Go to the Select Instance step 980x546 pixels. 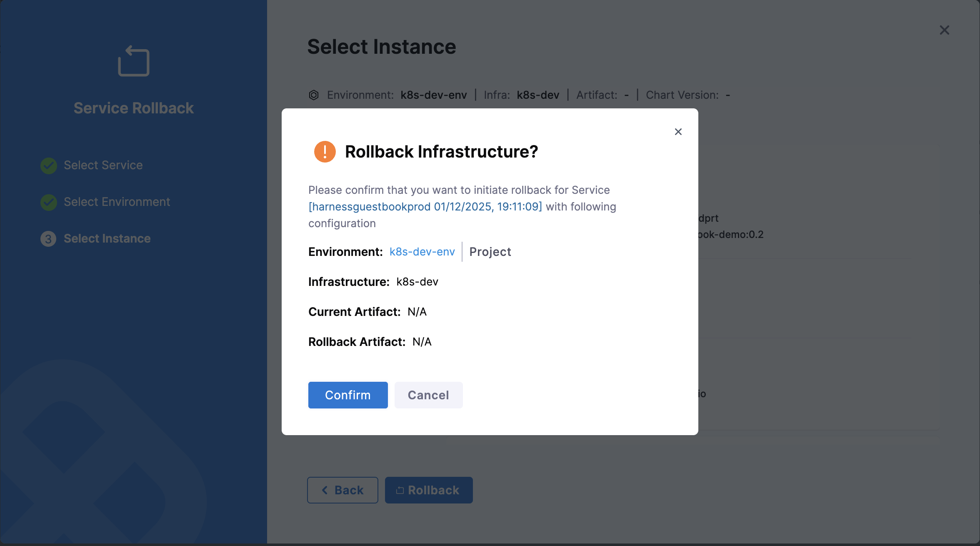tap(107, 239)
